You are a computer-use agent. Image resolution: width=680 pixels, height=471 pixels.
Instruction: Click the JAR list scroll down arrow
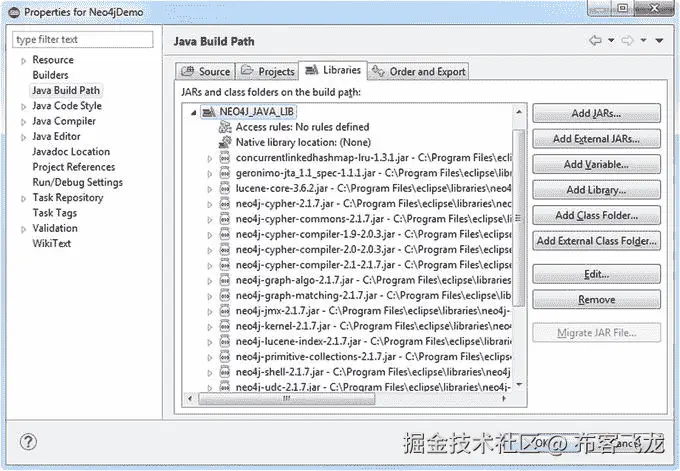[519, 385]
